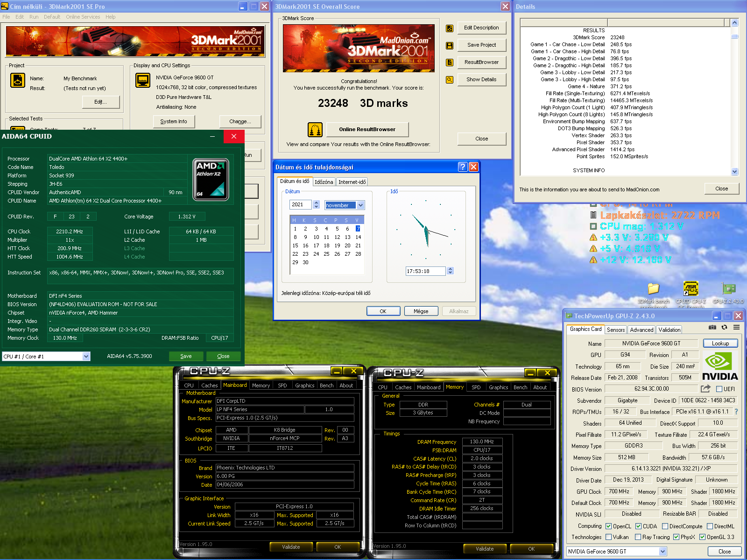Click Mégse in the date and time dialog
Image resolution: width=747 pixels, height=560 pixels.
(421, 311)
